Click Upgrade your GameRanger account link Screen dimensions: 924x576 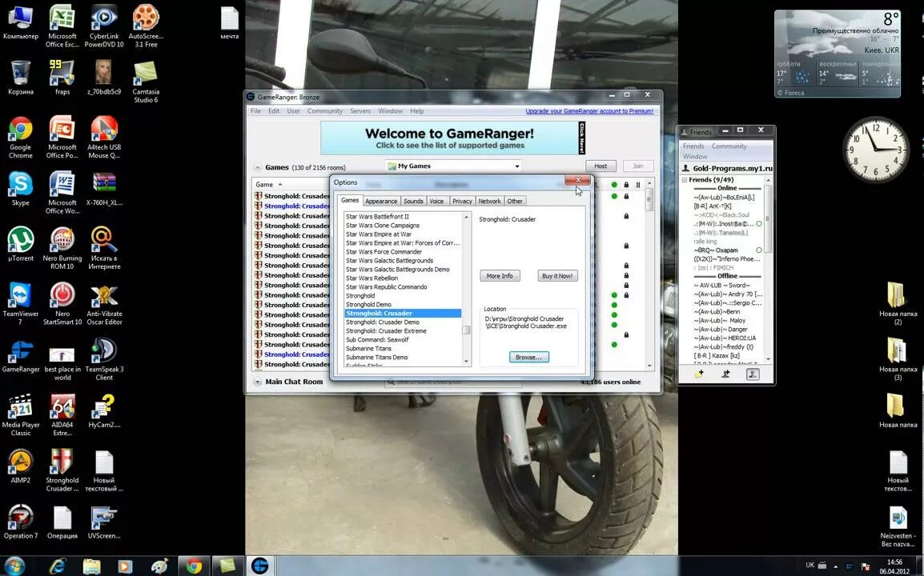(589, 110)
